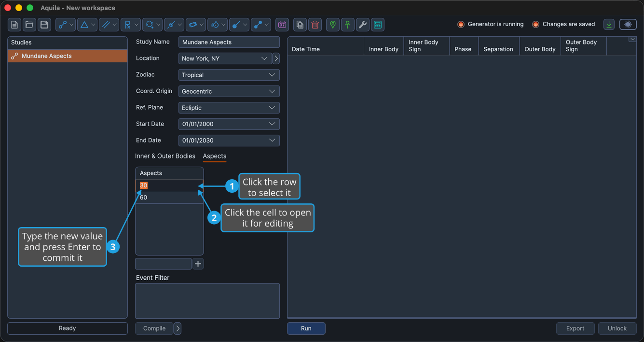This screenshot has height=342, width=644.
Task: Click the duplicate study copy icon
Action: click(300, 25)
